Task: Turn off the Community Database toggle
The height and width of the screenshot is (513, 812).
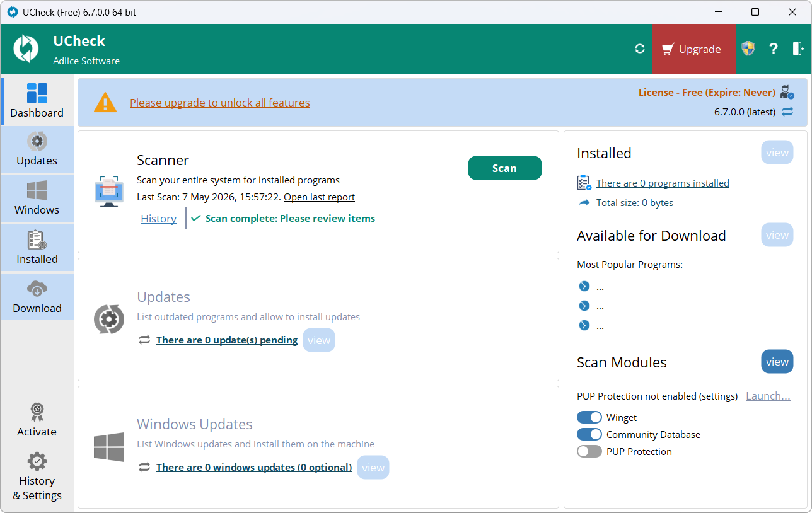Action: tap(589, 434)
